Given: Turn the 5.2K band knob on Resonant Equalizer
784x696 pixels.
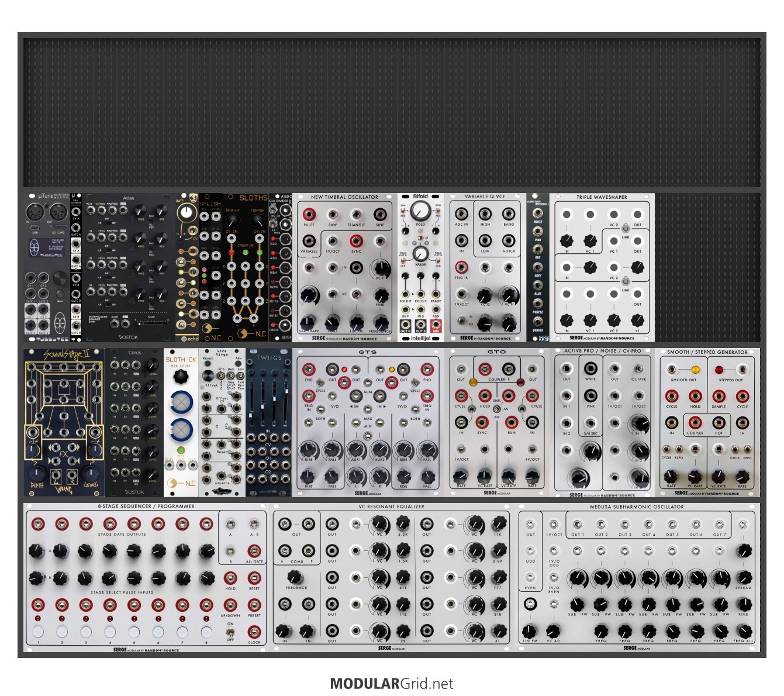Looking at the screenshot, I should pyautogui.click(x=403, y=523).
